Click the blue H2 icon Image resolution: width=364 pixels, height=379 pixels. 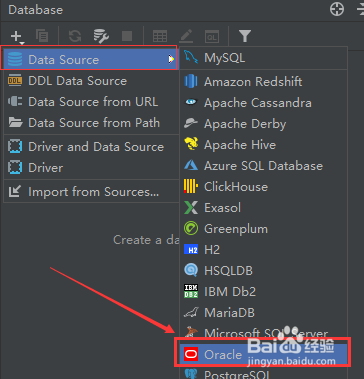pyautogui.click(x=191, y=249)
